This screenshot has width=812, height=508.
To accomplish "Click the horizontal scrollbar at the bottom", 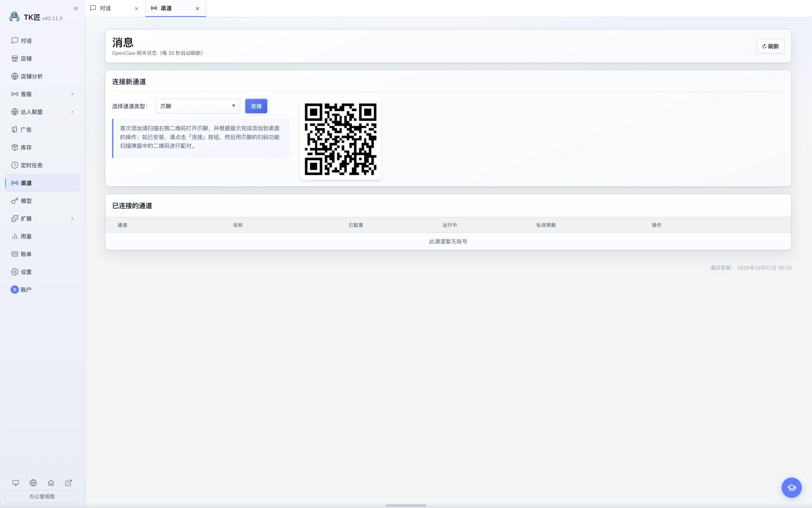I will click(x=406, y=505).
